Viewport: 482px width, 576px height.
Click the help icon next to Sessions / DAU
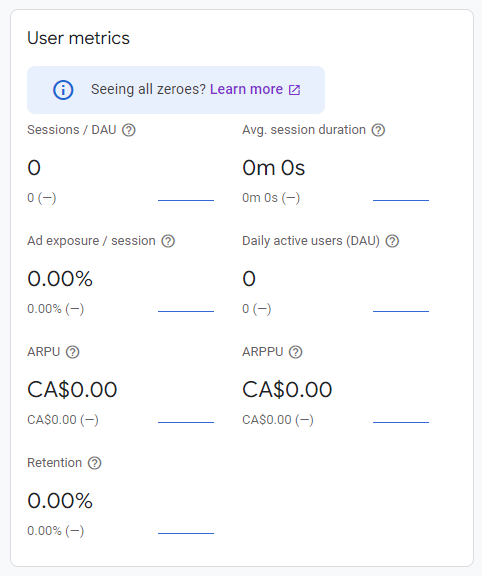point(129,130)
